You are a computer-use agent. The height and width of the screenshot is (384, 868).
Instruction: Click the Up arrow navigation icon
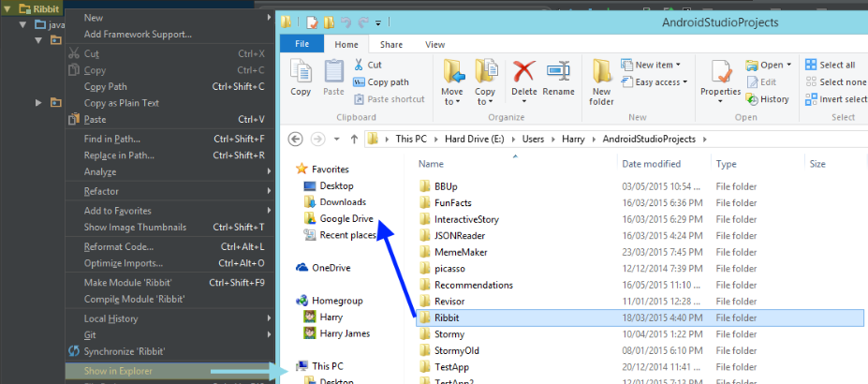354,139
